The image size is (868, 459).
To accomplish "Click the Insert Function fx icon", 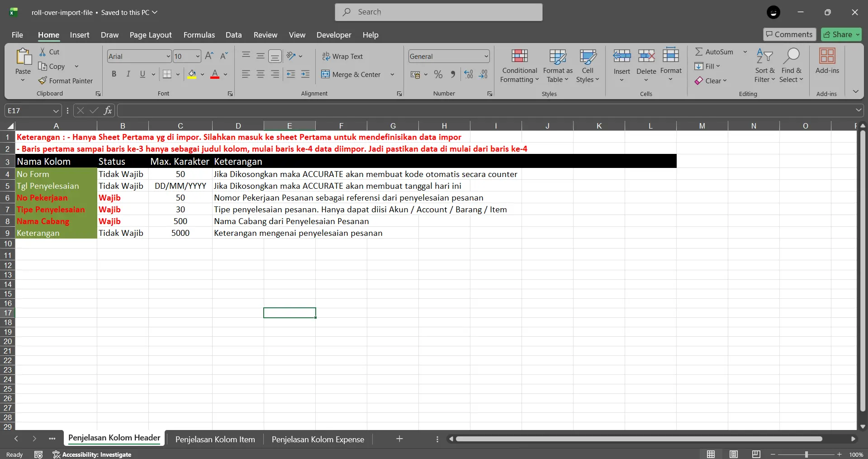I will 108,110.
